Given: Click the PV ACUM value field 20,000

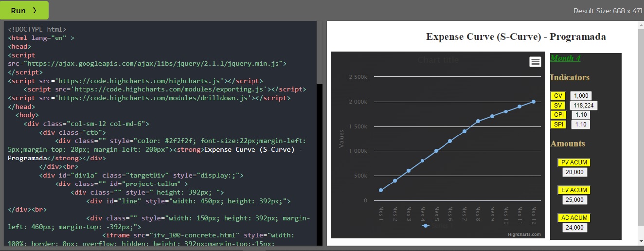Looking at the screenshot, I should [574, 172].
